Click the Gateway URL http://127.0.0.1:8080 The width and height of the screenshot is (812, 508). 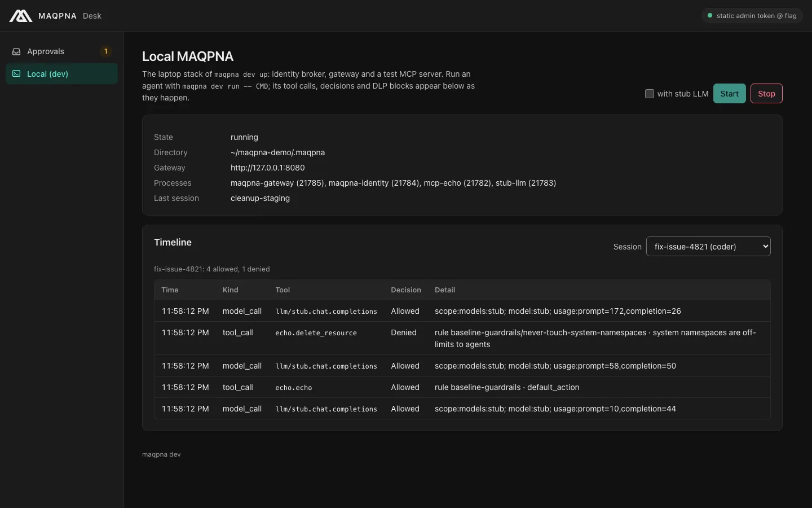(267, 168)
